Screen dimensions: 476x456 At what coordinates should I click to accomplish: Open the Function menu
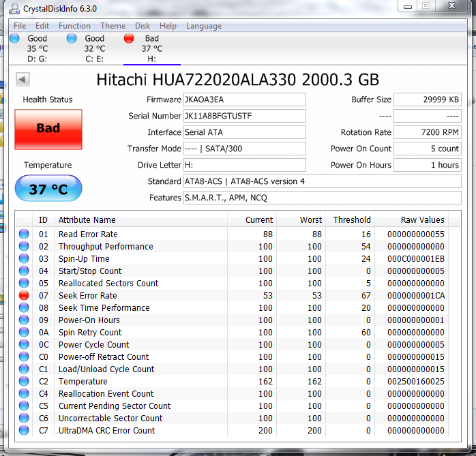pyautogui.click(x=74, y=26)
